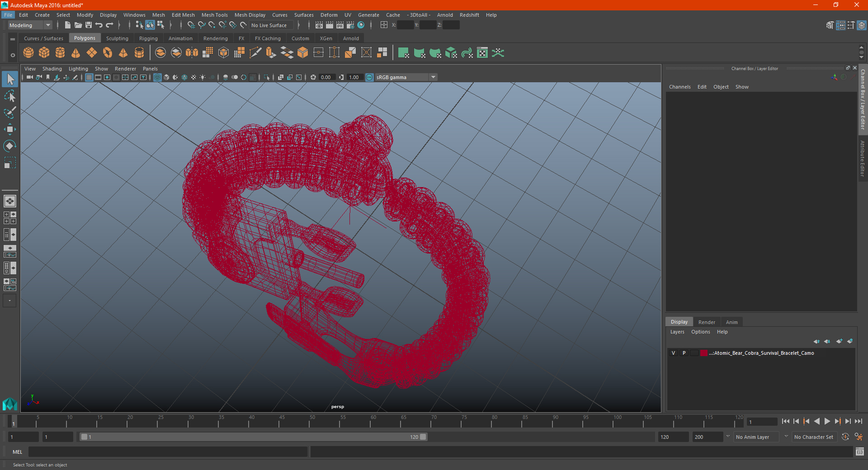This screenshot has height=470, width=868.
Task: Open the Deform menu
Action: pyautogui.click(x=329, y=15)
